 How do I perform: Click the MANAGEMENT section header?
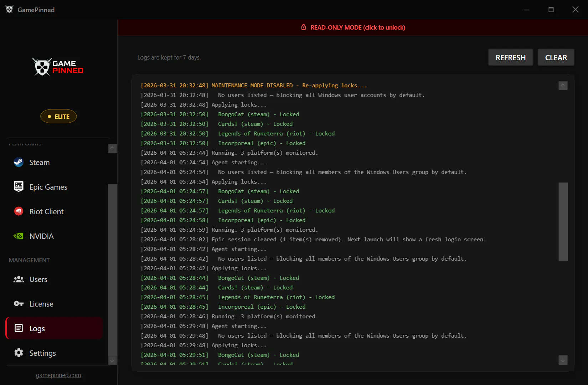click(x=29, y=260)
